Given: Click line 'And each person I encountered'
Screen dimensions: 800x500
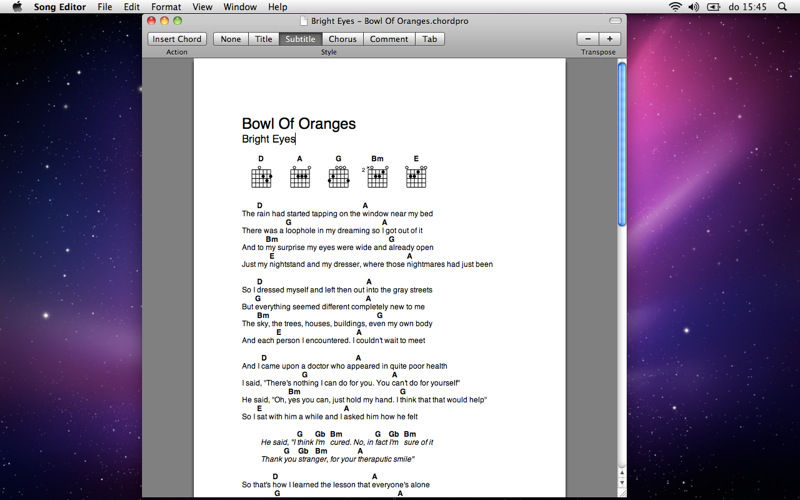Looking at the screenshot, I should pyautogui.click(x=333, y=340).
